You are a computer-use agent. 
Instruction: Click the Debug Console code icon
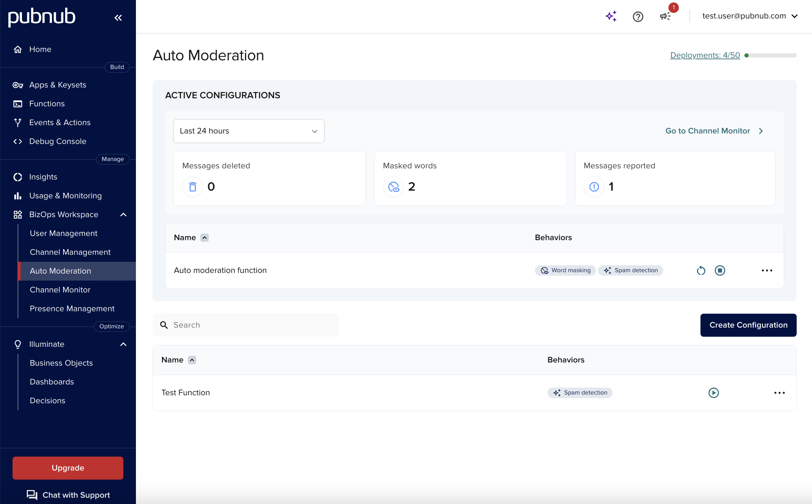pos(18,142)
